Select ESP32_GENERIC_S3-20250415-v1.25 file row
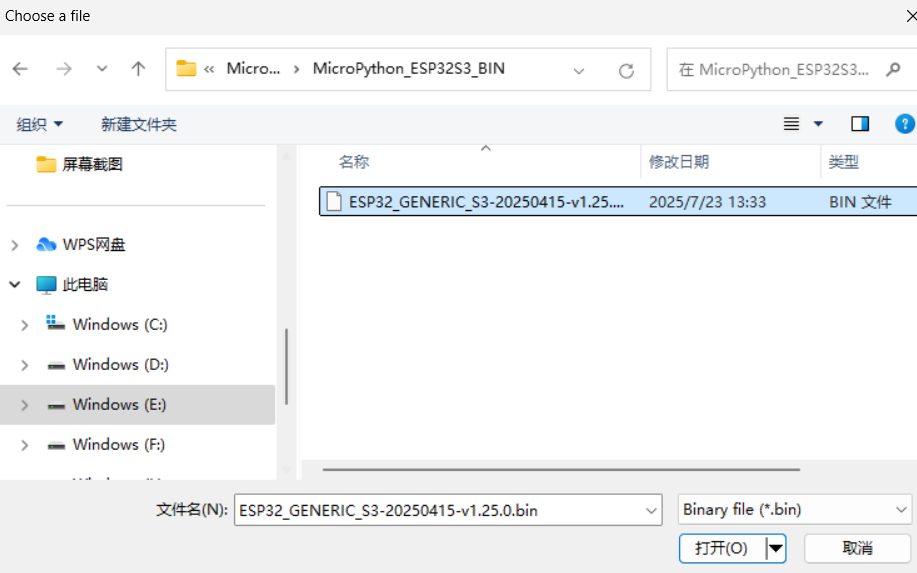This screenshot has height=573, width=917. (618, 202)
